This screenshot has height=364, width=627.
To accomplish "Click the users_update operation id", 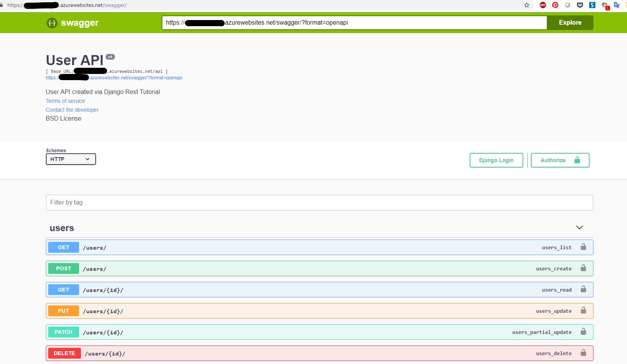I will click(554, 311).
